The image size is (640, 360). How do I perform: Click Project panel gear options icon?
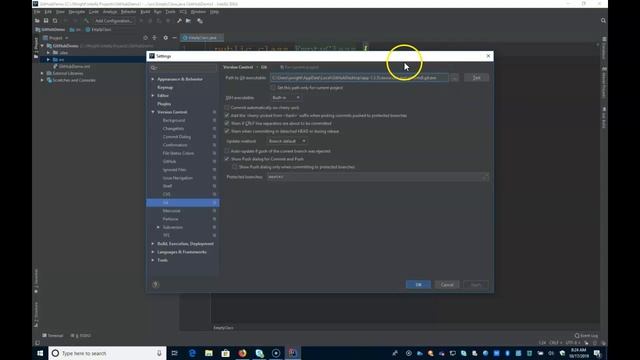click(165, 38)
